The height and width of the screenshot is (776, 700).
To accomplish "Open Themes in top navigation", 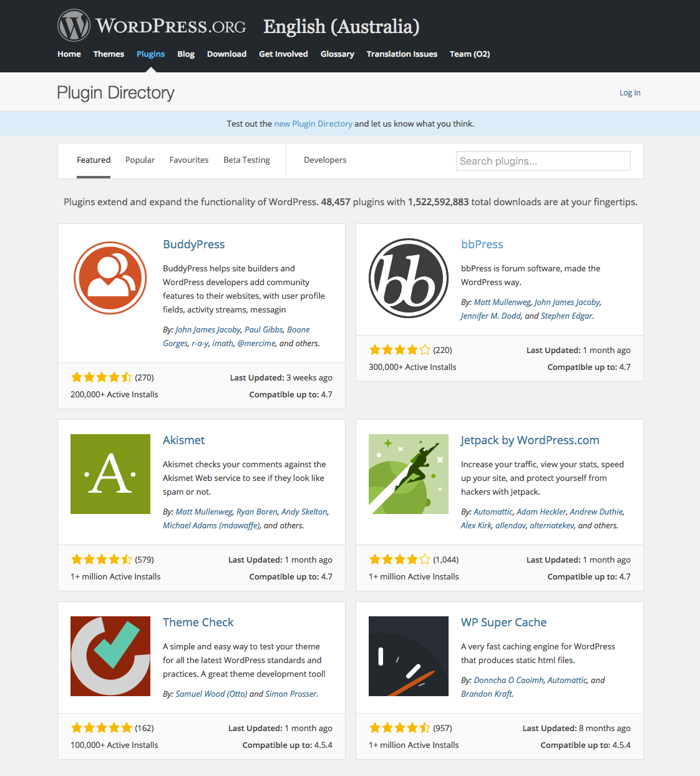I will click(x=109, y=54).
